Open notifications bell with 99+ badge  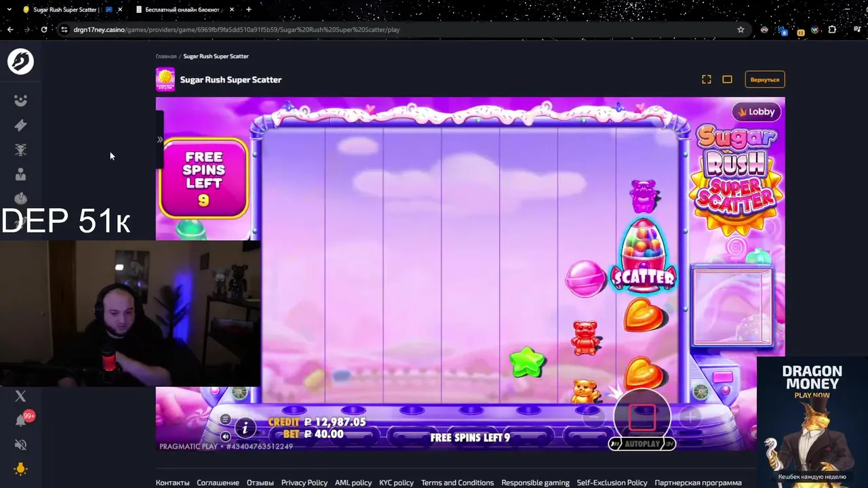(x=22, y=420)
